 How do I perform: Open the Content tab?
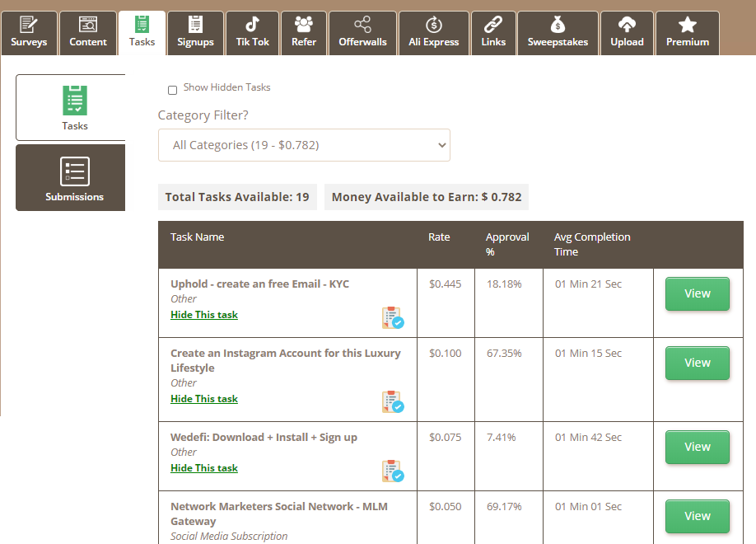[x=88, y=33]
